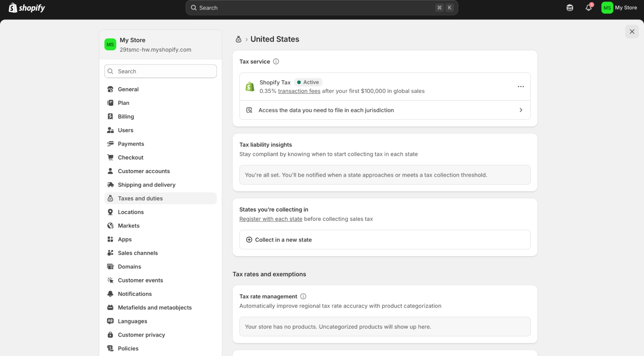Image resolution: width=644 pixels, height=356 pixels.
Task: Click the Metafields and metaobjects label
Action: click(x=155, y=308)
